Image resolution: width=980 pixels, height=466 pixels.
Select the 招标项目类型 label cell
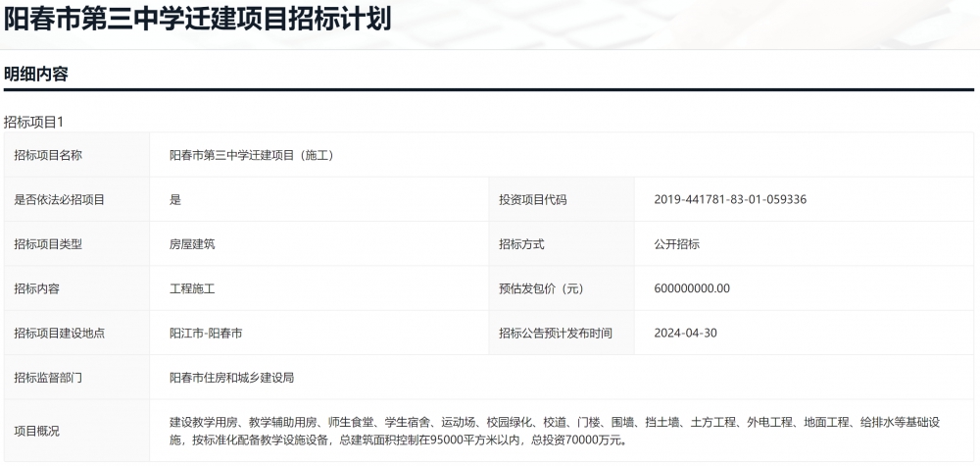click(76, 244)
